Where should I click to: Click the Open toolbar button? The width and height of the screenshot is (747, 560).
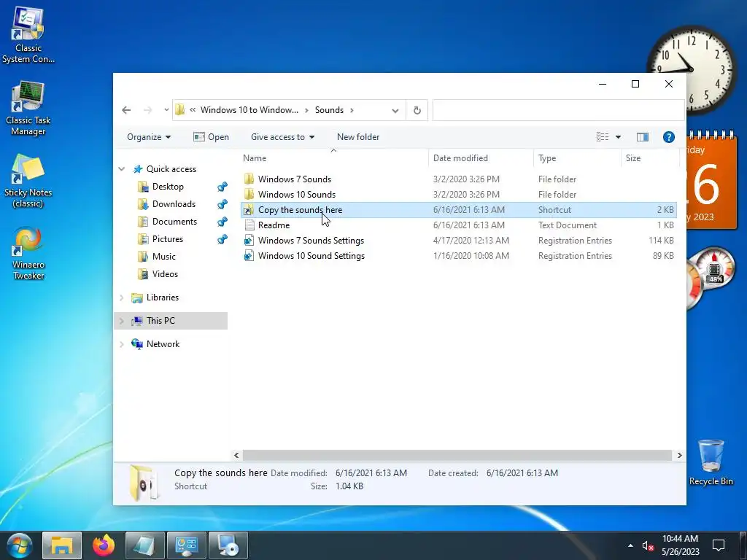pos(211,137)
